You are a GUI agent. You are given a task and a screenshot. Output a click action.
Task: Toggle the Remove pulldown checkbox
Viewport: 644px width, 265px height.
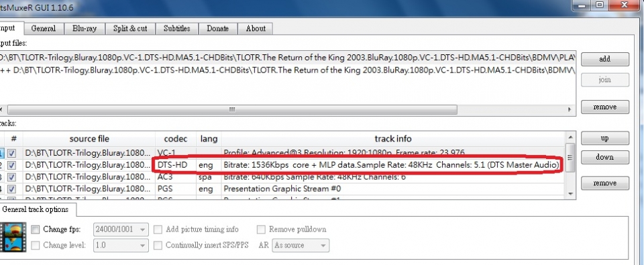(x=261, y=229)
